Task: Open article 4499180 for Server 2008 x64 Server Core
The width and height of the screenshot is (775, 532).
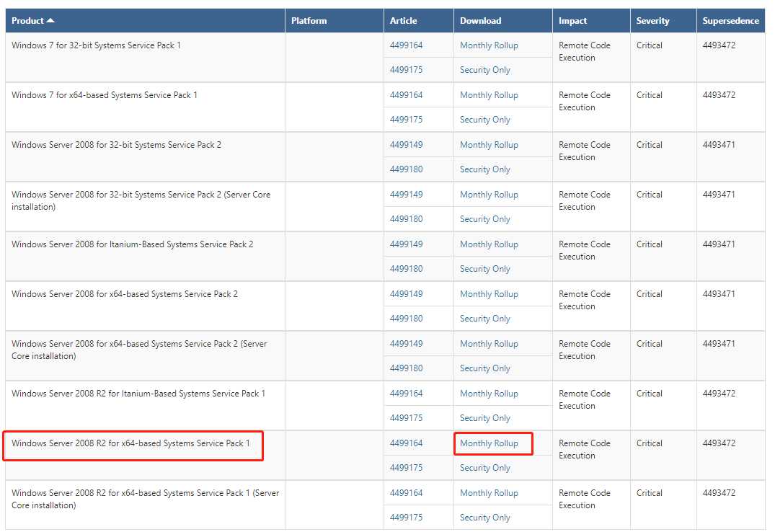Action: (x=407, y=368)
